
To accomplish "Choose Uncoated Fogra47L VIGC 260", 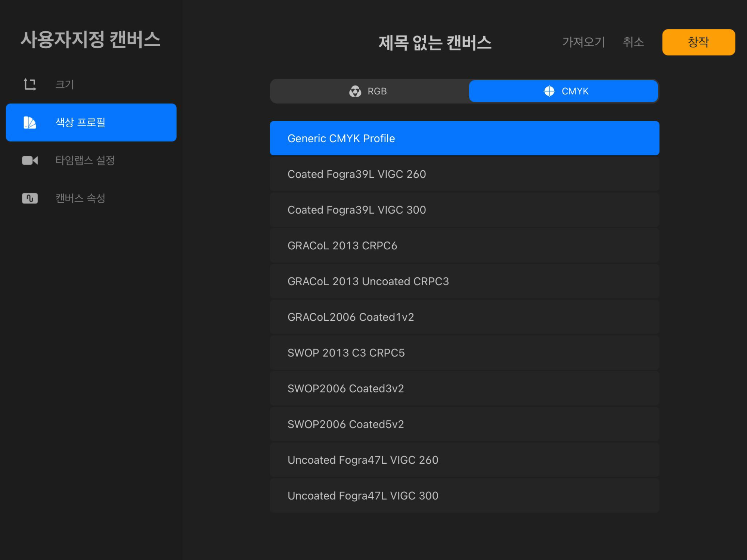I will pyautogui.click(x=464, y=460).
